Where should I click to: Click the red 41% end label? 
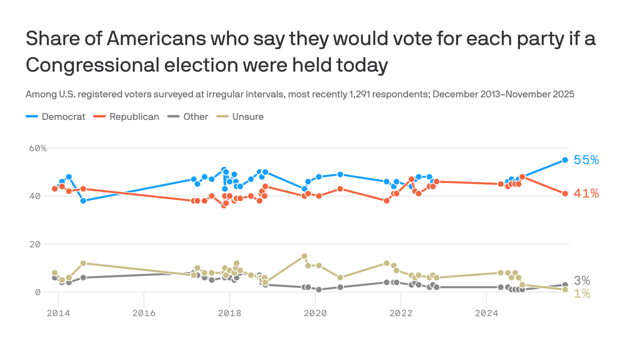(x=586, y=193)
